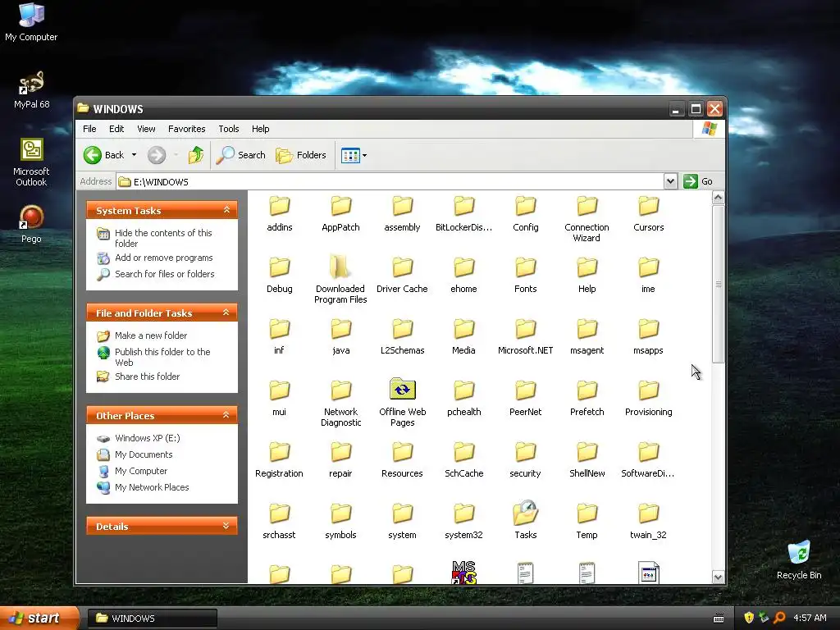Viewport: 840px width, 630px height.
Task: Open the Tools menu
Action: point(229,129)
